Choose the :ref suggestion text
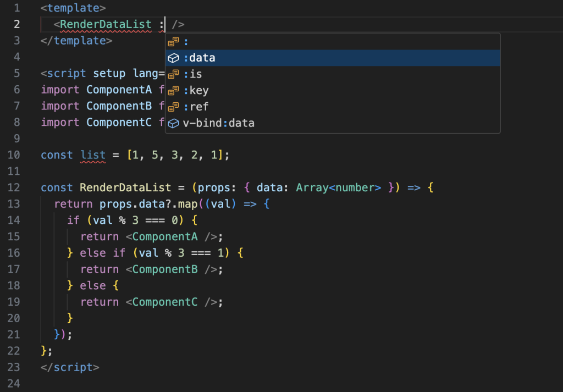Image resolution: width=563 pixels, height=392 pixels. pos(196,107)
